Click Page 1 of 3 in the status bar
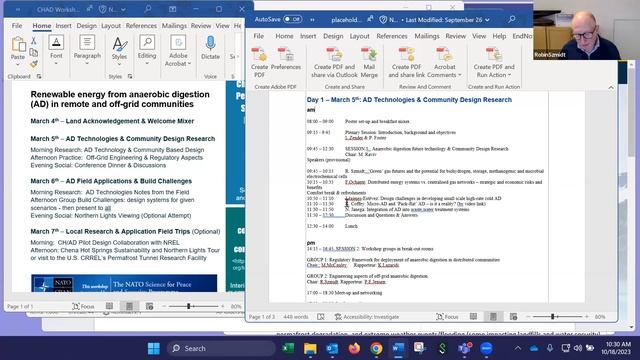This screenshot has height=360, width=640. coord(262,317)
